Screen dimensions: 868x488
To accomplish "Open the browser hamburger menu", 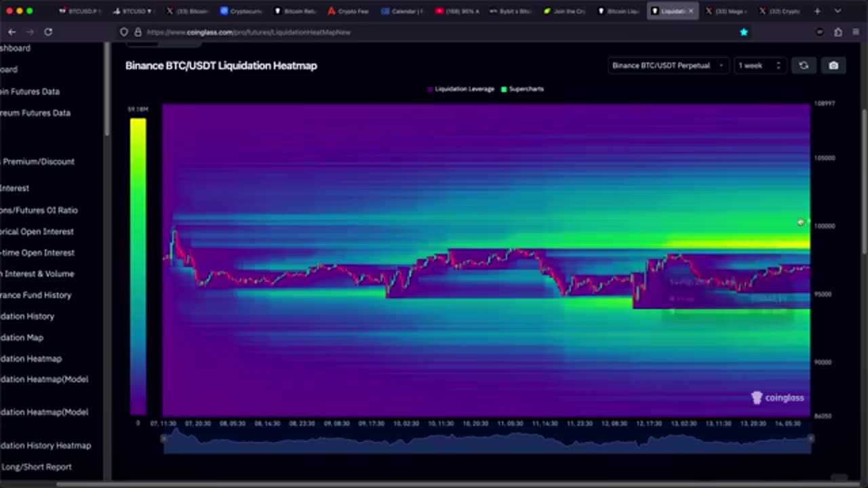I will point(856,32).
